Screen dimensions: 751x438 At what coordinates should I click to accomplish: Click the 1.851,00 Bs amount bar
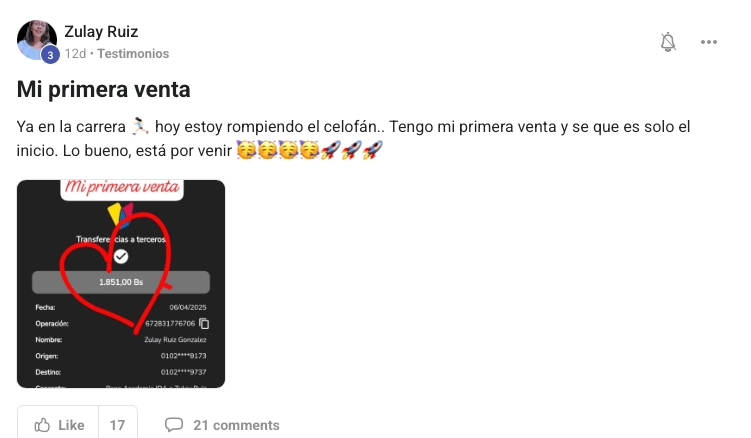(121, 282)
